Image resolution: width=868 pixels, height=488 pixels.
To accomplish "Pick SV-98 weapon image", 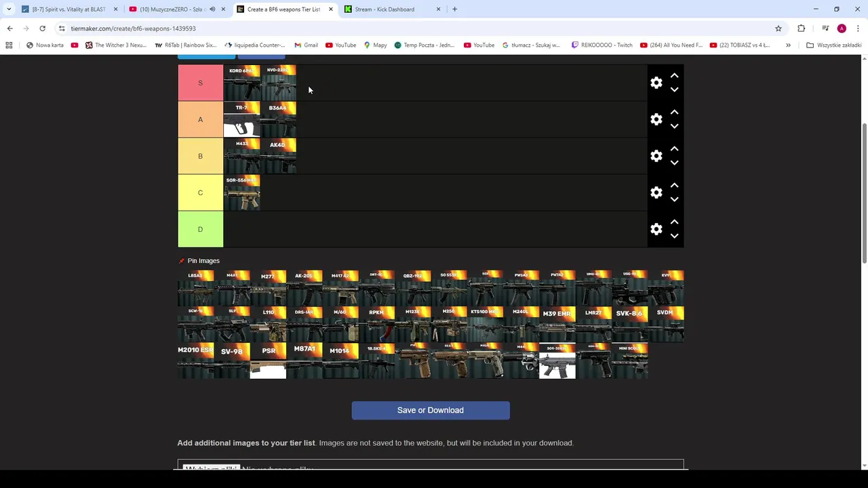I will tap(232, 361).
